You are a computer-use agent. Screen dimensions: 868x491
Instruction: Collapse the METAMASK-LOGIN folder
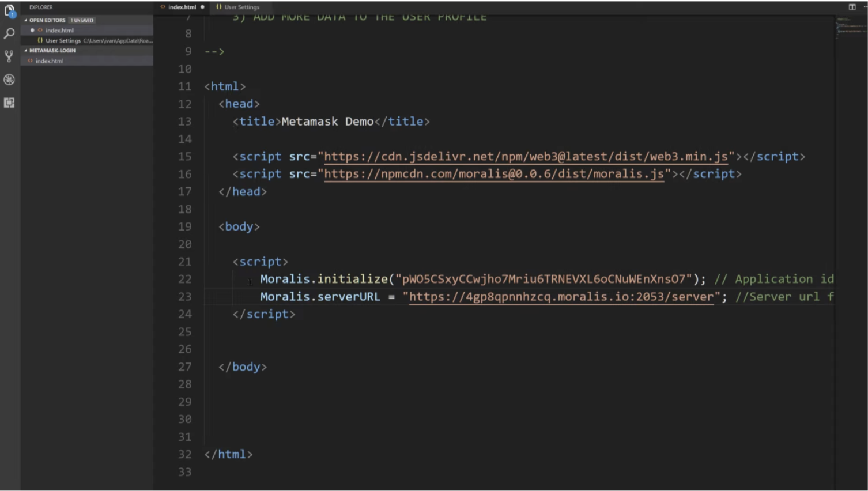(25, 50)
